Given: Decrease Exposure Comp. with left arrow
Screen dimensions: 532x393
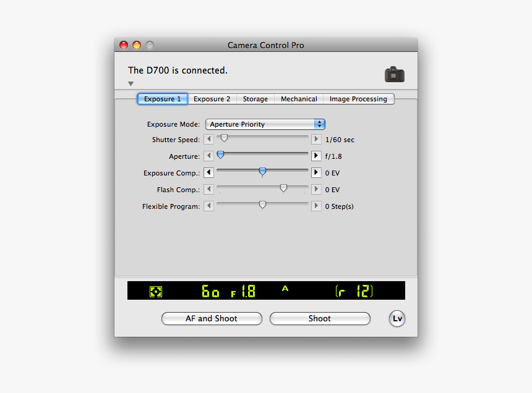Looking at the screenshot, I should 208,172.
